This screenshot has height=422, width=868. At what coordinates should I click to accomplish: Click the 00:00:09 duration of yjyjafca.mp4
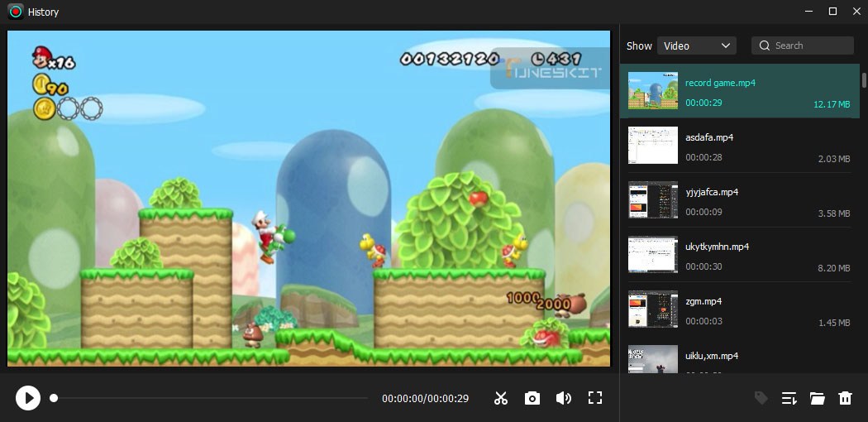(x=703, y=212)
